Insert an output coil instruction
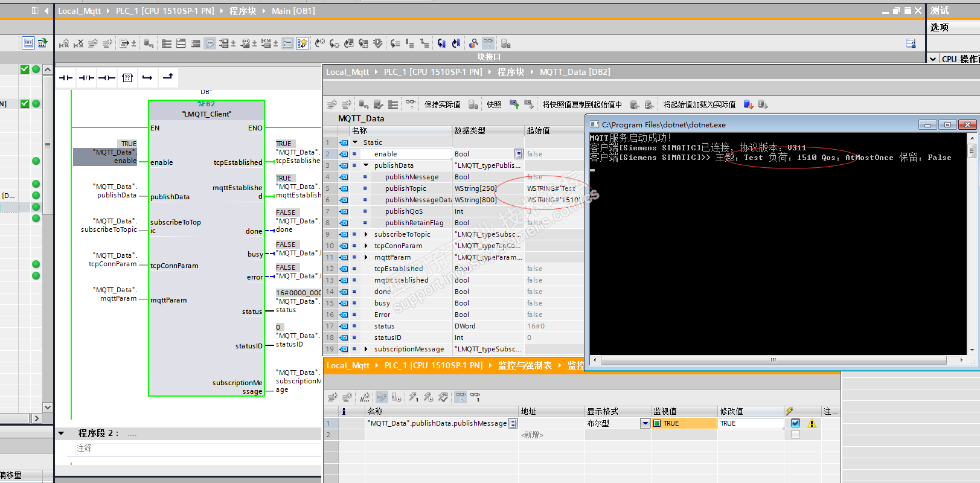This screenshot has height=483, width=980. pos(107,78)
